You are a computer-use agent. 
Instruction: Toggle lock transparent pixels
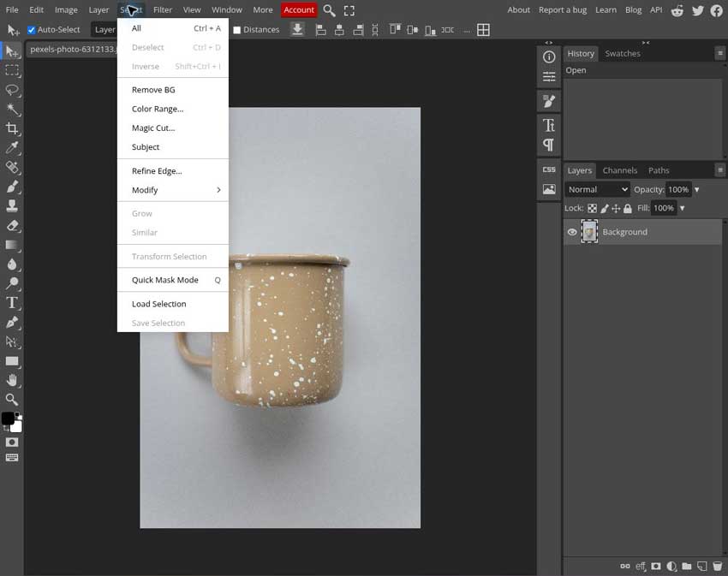pyautogui.click(x=593, y=208)
